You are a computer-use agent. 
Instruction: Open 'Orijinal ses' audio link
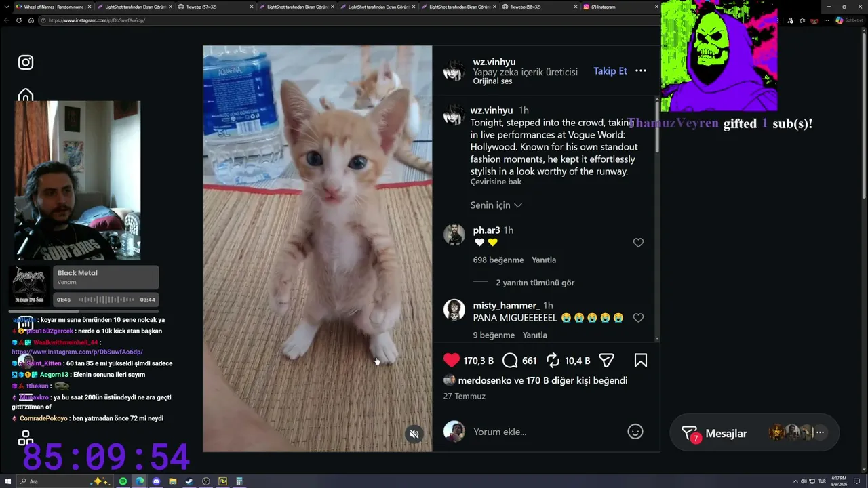click(x=492, y=81)
